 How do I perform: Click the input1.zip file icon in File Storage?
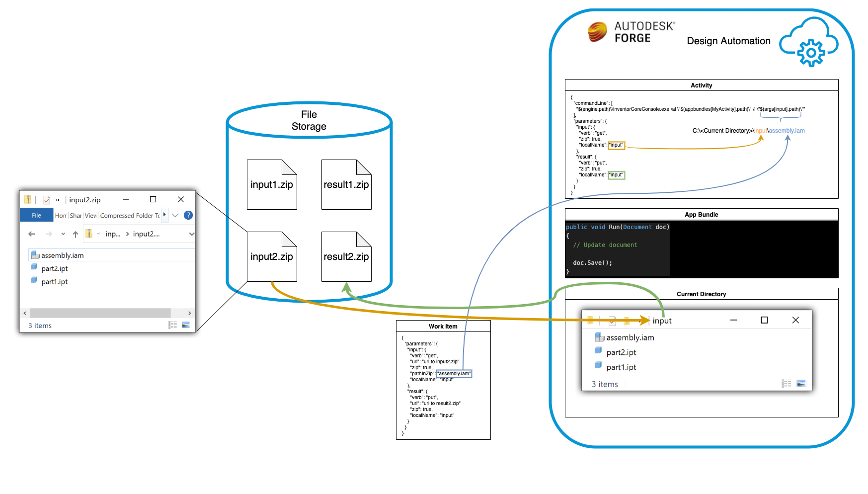pos(272,184)
